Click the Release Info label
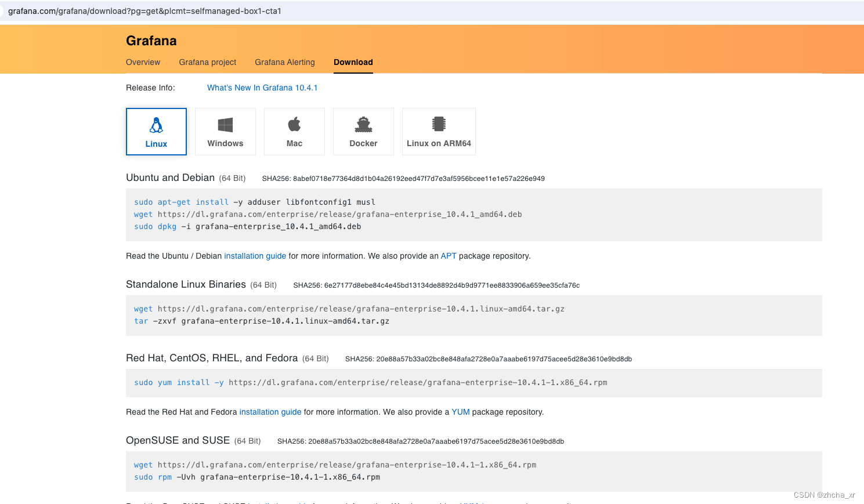Screen dimensions: 864x504 point(150,88)
